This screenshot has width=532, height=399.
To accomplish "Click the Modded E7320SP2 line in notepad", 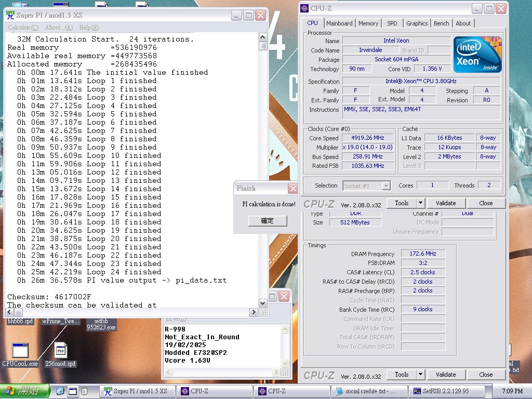I will [x=196, y=353].
